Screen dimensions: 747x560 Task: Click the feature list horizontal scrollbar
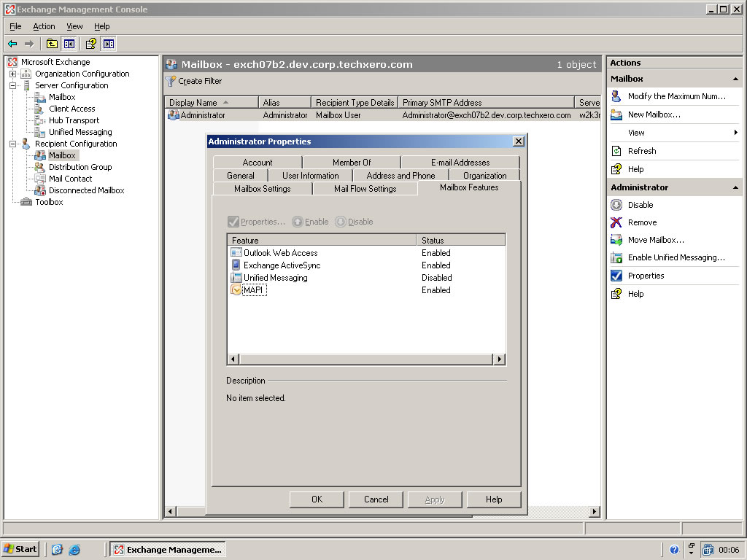[366, 359]
